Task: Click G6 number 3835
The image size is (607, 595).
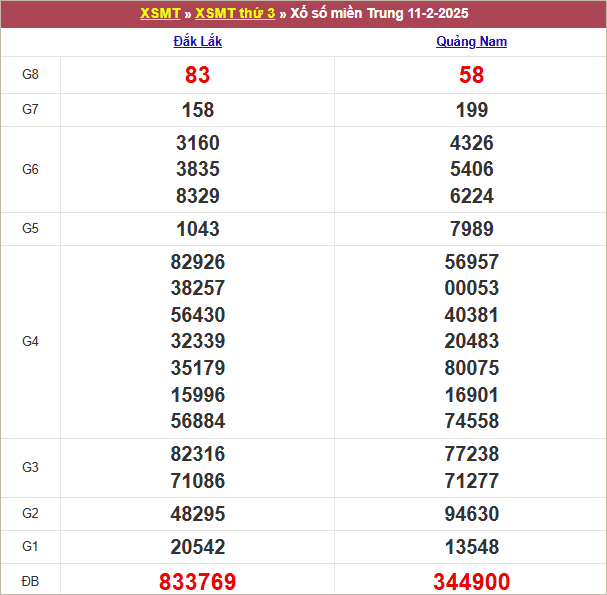Action: click(198, 169)
